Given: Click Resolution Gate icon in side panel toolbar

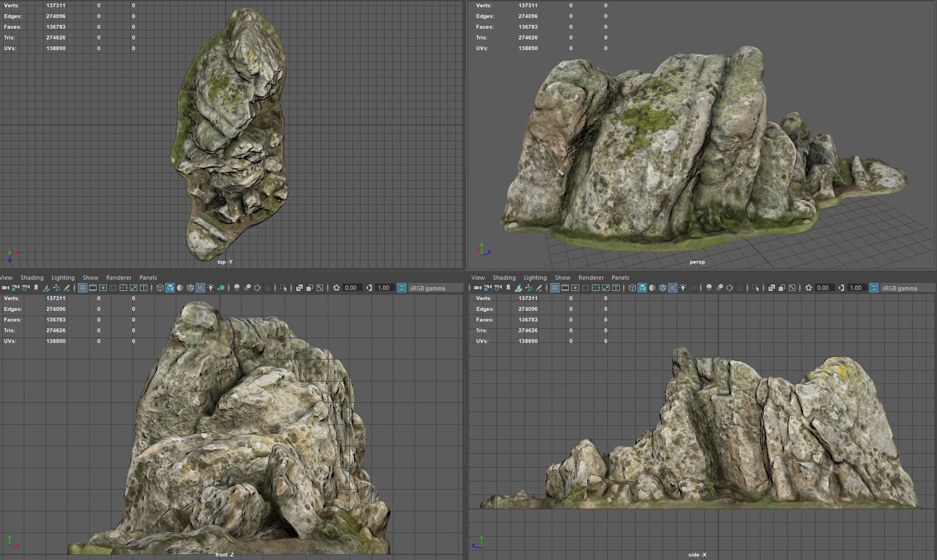Looking at the screenshot, I should click(x=575, y=288).
